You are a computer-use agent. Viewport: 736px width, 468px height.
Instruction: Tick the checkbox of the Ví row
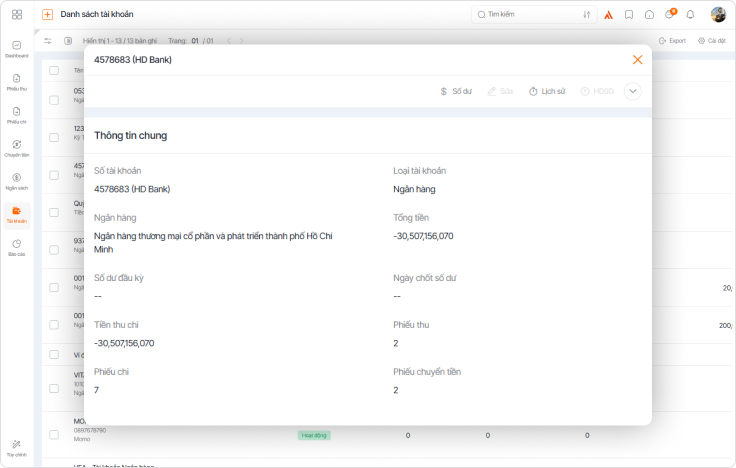54,354
